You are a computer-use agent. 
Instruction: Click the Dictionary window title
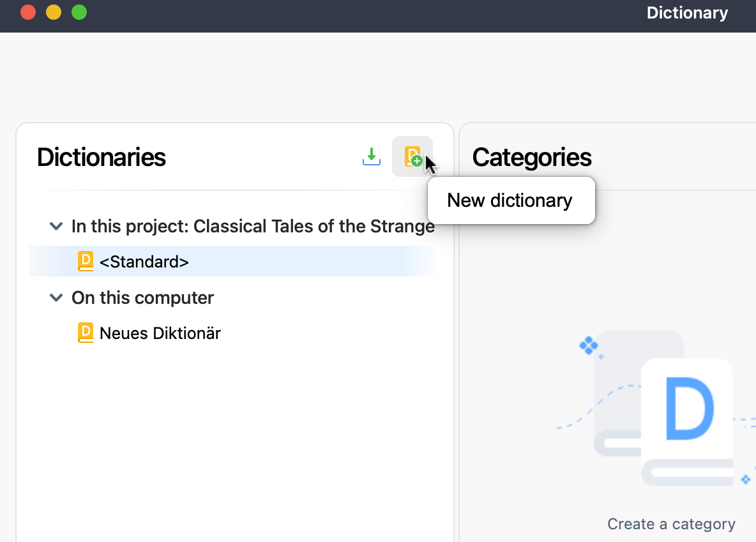(687, 13)
